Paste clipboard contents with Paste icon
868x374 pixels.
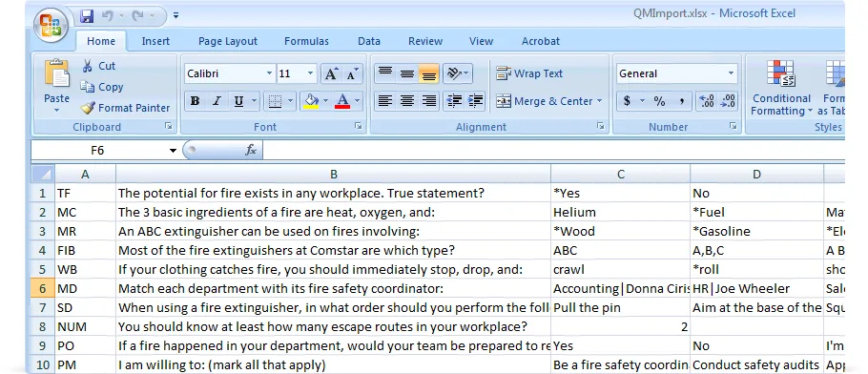click(56, 73)
